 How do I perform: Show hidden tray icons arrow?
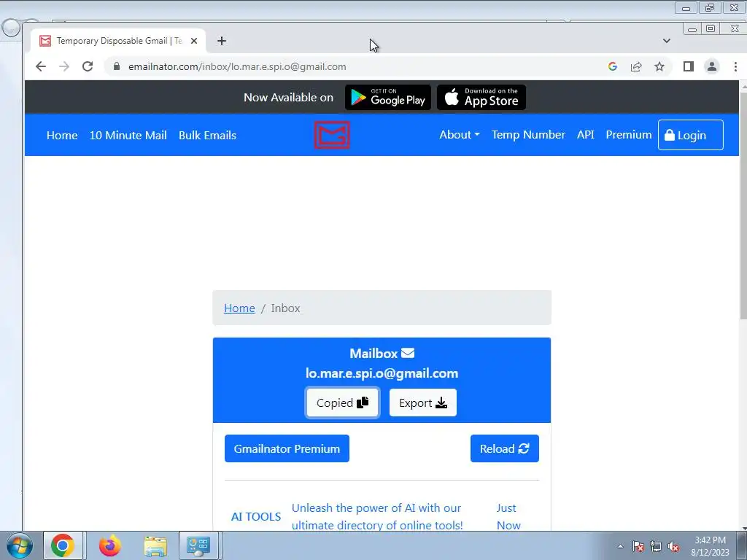point(620,546)
